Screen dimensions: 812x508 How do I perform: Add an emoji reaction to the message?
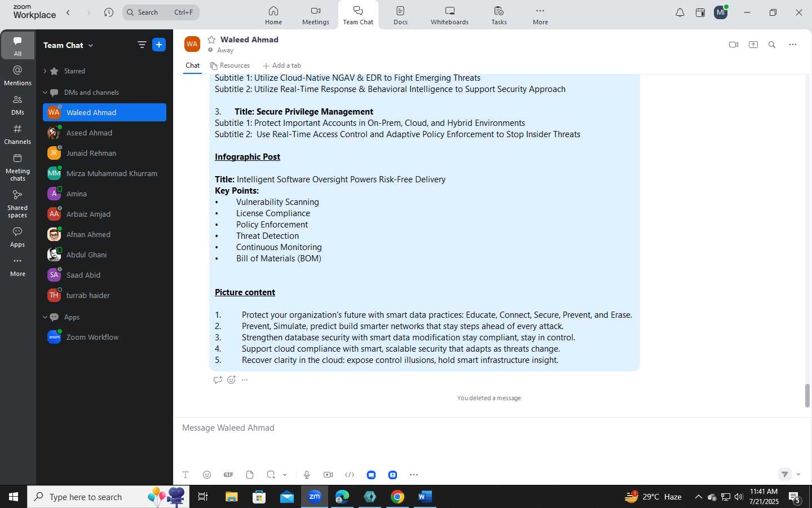click(231, 380)
